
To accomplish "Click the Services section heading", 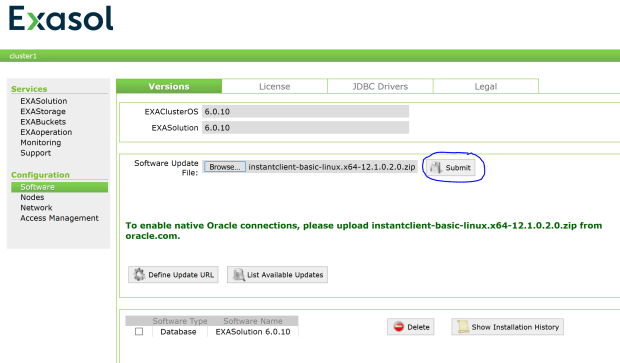I will pyautogui.click(x=29, y=89).
